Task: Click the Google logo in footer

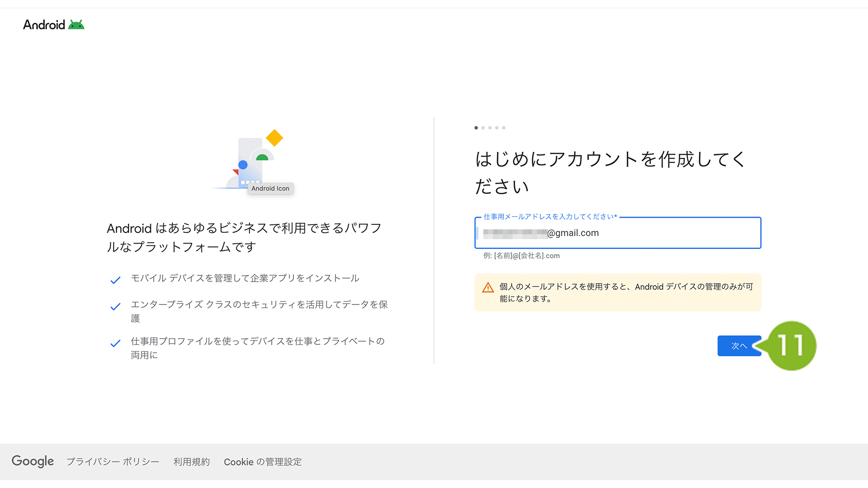Action: [33, 461]
